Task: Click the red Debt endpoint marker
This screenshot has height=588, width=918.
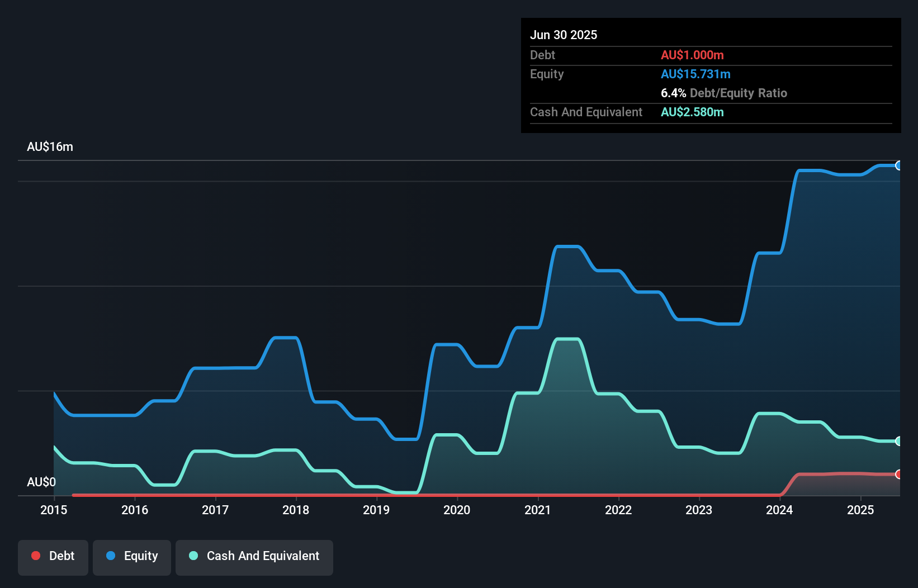Action: (898, 474)
